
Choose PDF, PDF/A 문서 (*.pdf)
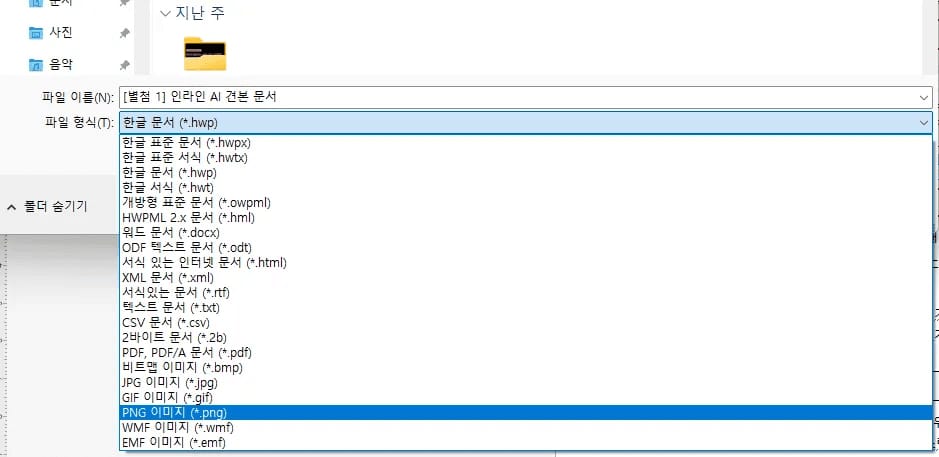(526, 352)
